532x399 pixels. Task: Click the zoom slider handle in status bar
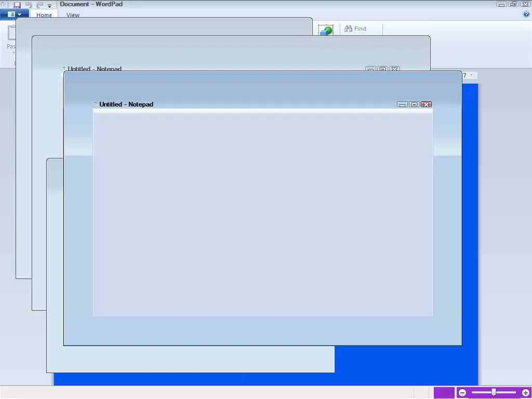click(494, 393)
